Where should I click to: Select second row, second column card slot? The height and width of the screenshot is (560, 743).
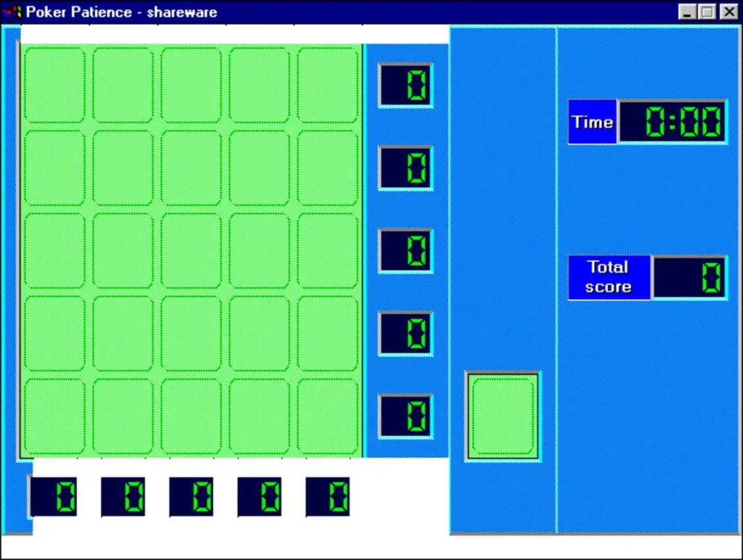pyautogui.click(x=123, y=168)
